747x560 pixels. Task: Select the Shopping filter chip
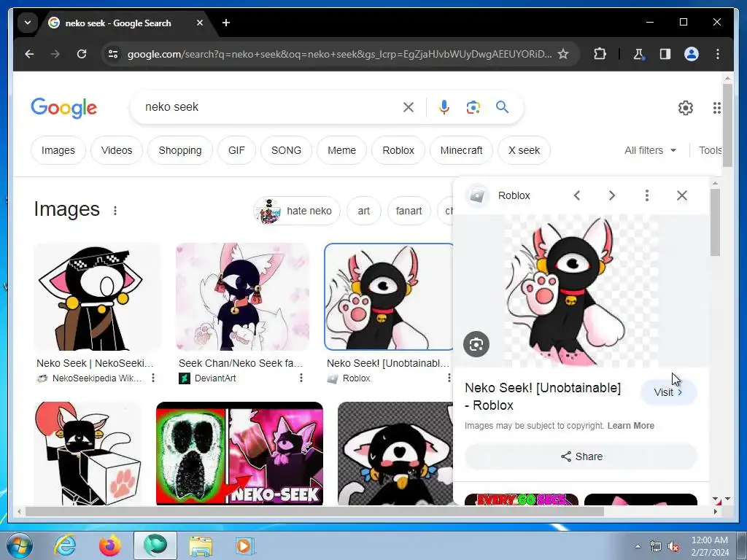click(x=180, y=150)
